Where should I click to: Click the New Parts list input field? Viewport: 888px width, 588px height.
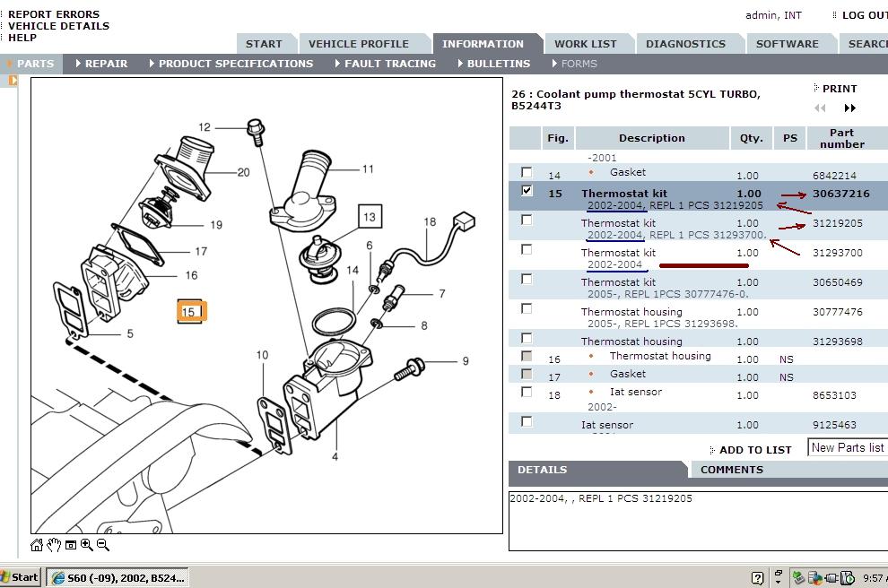click(x=847, y=448)
